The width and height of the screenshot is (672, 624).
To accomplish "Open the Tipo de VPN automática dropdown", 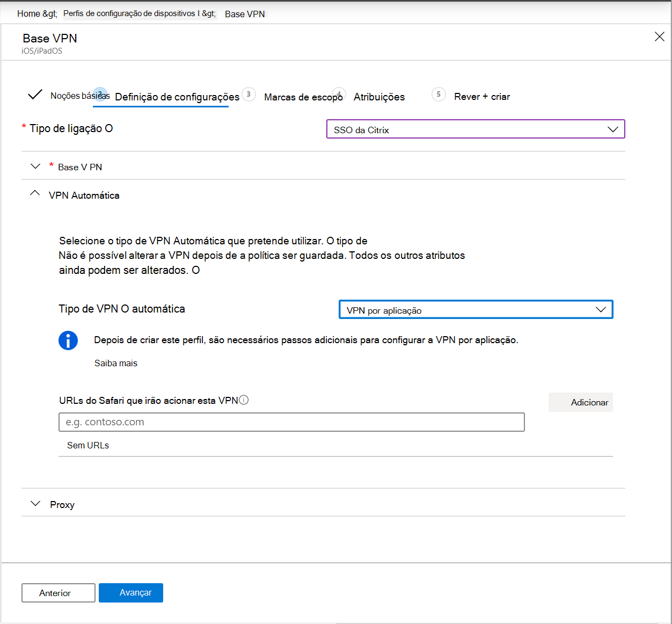I will point(476,309).
